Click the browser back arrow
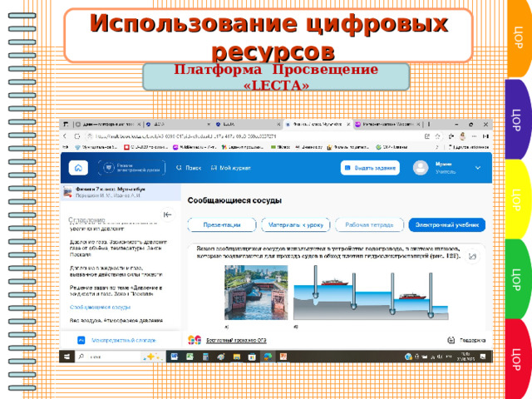 [65, 136]
